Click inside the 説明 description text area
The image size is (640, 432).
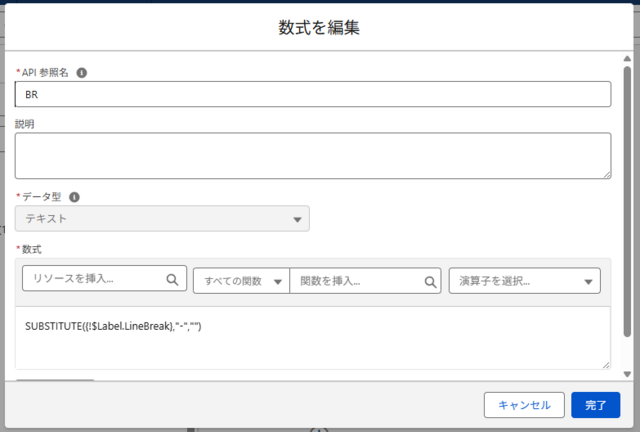coord(312,155)
